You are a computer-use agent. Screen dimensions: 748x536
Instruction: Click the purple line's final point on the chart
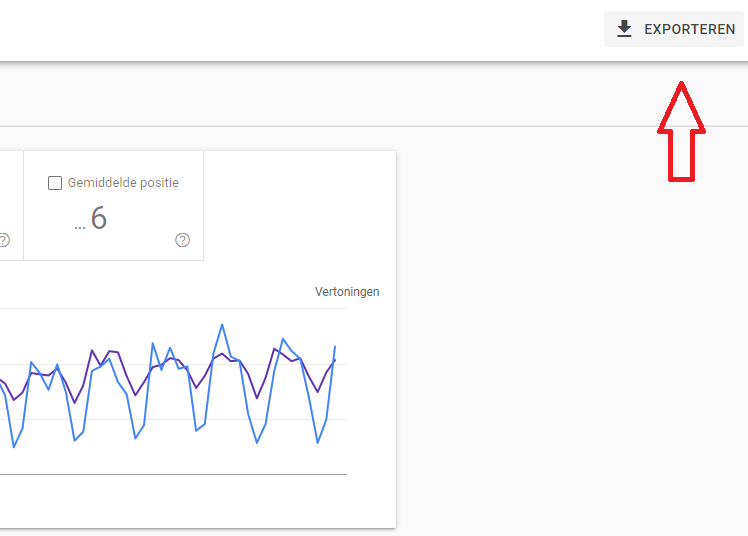(x=335, y=360)
